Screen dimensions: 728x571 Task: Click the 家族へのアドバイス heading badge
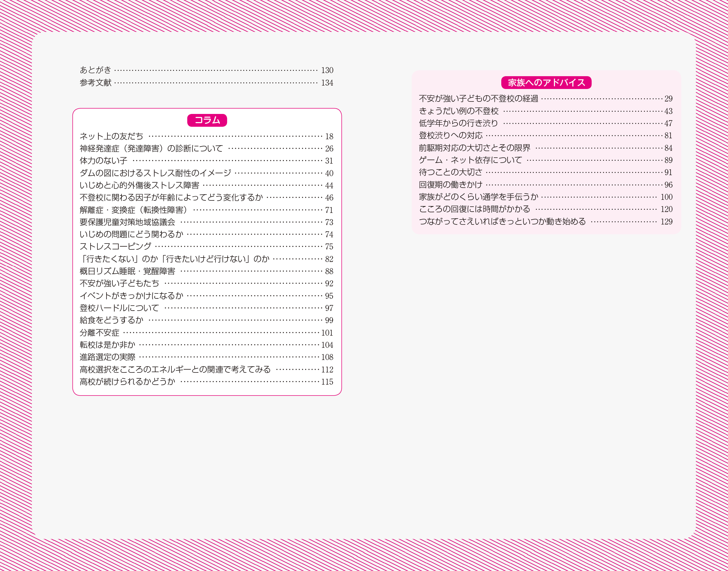(x=547, y=82)
